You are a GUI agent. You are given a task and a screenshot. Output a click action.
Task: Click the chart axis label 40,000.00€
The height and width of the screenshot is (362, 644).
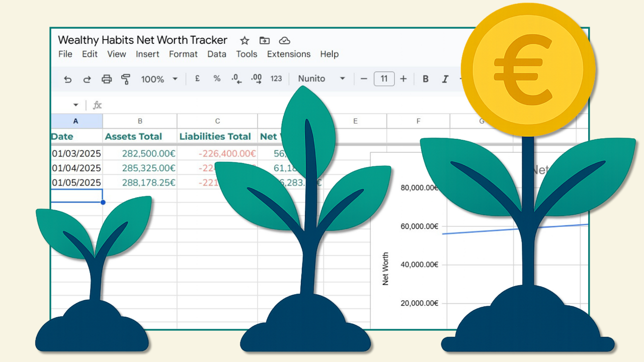tap(420, 264)
